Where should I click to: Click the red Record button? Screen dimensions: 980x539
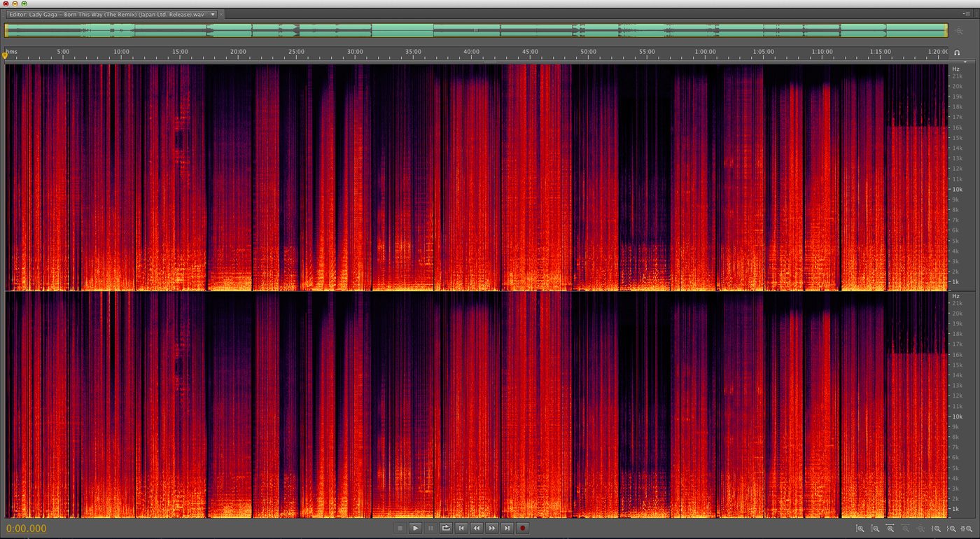pyautogui.click(x=523, y=528)
